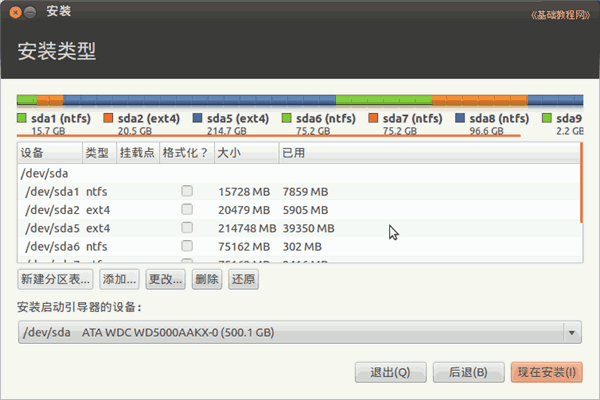Click the orange sda7 segment in partition bar
Screen dimensions: 600x400
pyautogui.click(x=480, y=100)
